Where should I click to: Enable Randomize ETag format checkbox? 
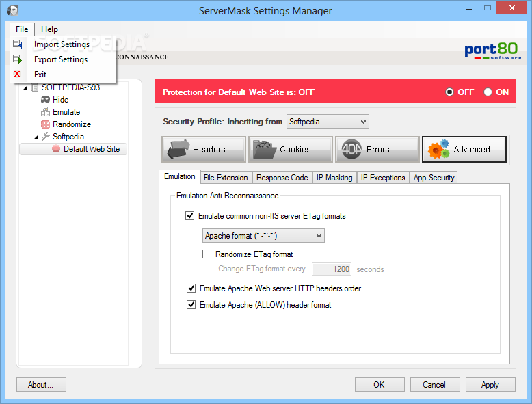207,254
